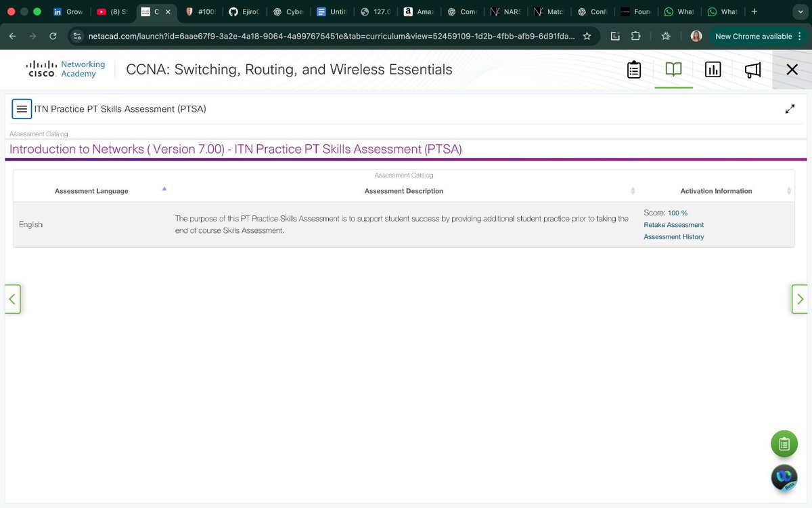Switch to the YouTube tab
This screenshot has height=508, width=812.
click(112, 12)
